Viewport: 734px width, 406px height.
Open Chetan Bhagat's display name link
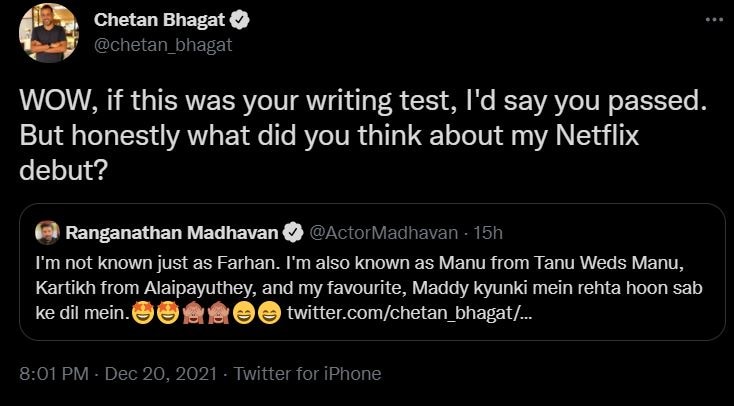click(158, 22)
